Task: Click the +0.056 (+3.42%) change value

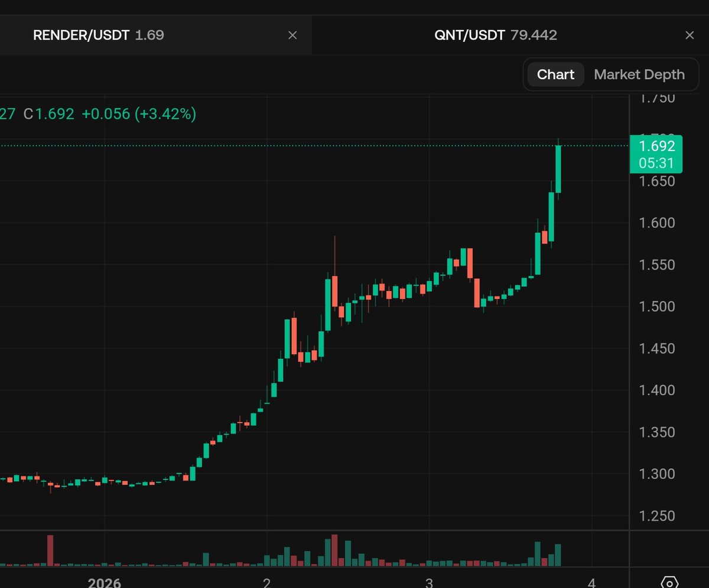Action: (x=138, y=114)
